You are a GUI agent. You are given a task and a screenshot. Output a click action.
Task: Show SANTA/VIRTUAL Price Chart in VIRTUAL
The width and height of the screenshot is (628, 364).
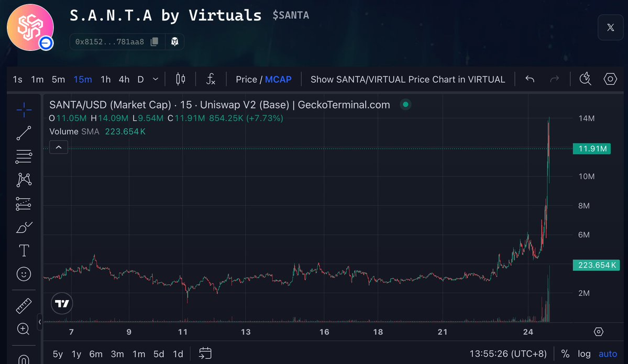(x=407, y=79)
